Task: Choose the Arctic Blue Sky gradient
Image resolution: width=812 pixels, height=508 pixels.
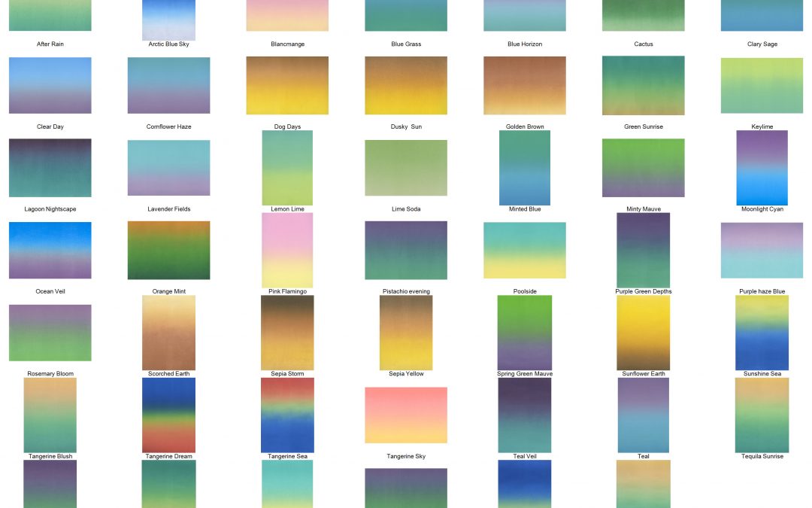Action: 169,20
